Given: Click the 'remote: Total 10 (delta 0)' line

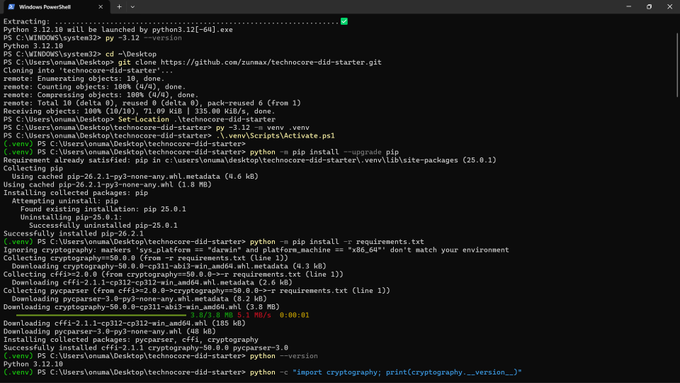Looking at the screenshot, I should (x=152, y=103).
